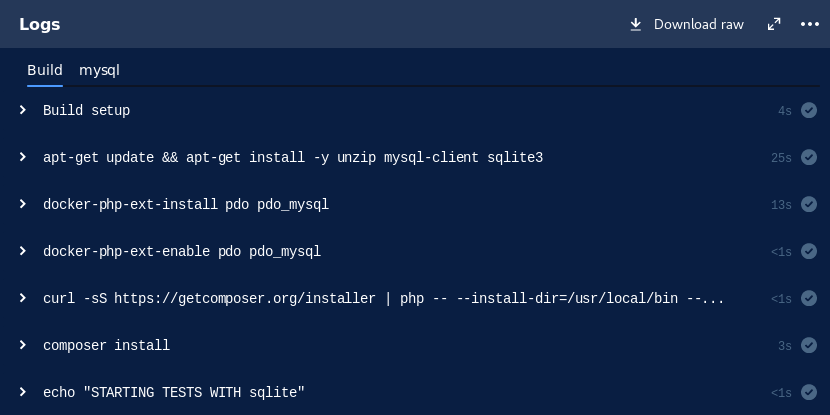830x415 pixels.
Task: Click checkmark icon on composer install step
Action: [809, 345]
